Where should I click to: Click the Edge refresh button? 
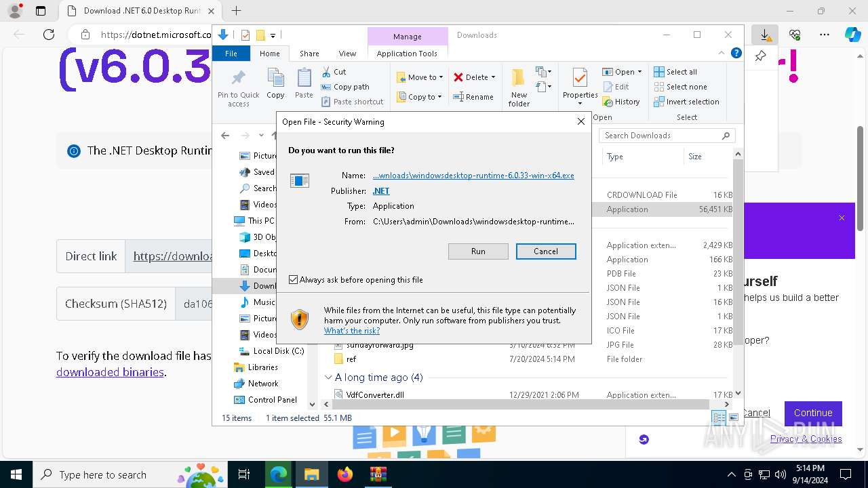click(x=49, y=35)
